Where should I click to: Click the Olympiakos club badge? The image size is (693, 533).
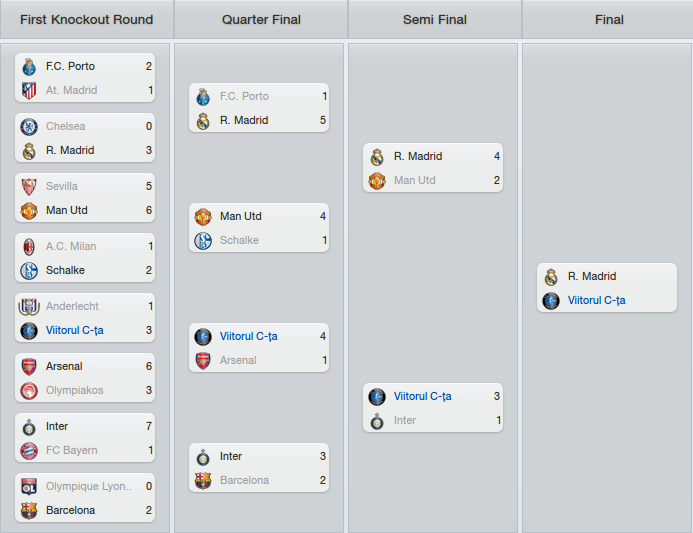point(29,391)
